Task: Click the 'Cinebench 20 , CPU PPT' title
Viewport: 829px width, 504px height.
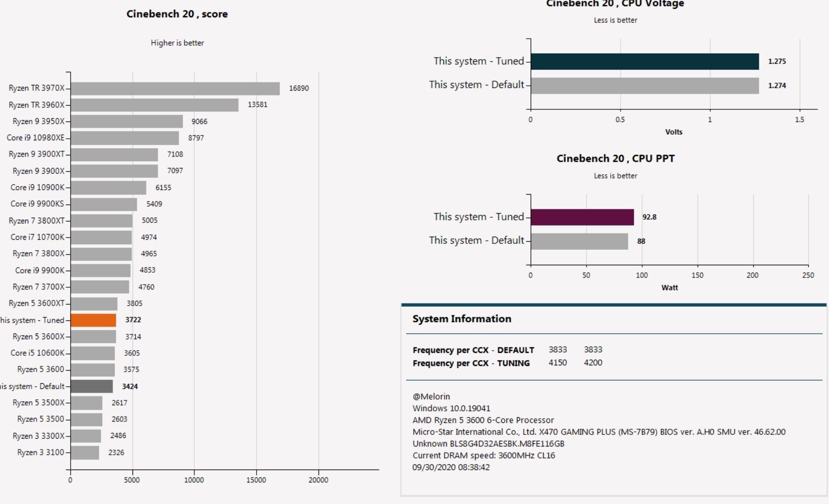Action: (615, 159)
